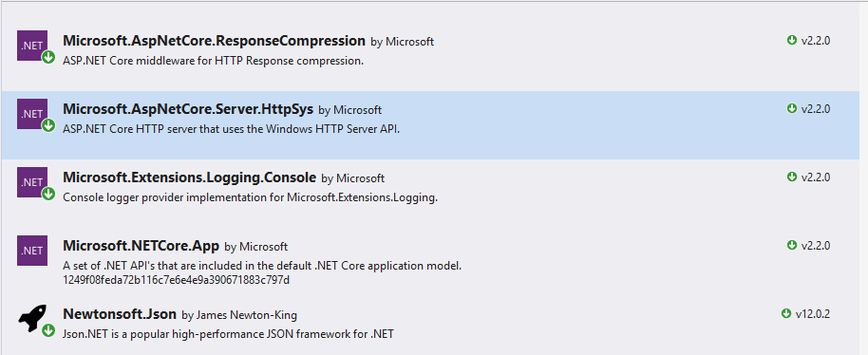Image resolution: width=868 pixels, height=355 pixels.
Task: Click green arrow beside ResponseCompression v2.2.0
Action: [792, 41]
